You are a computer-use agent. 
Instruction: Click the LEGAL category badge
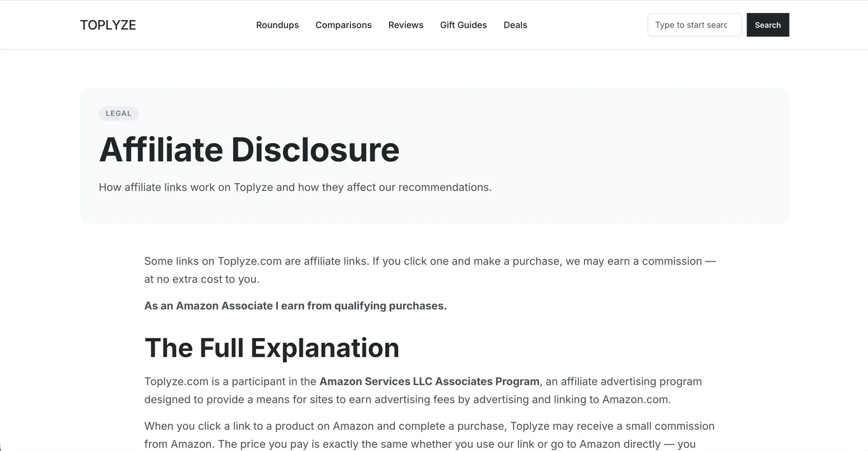119,113
